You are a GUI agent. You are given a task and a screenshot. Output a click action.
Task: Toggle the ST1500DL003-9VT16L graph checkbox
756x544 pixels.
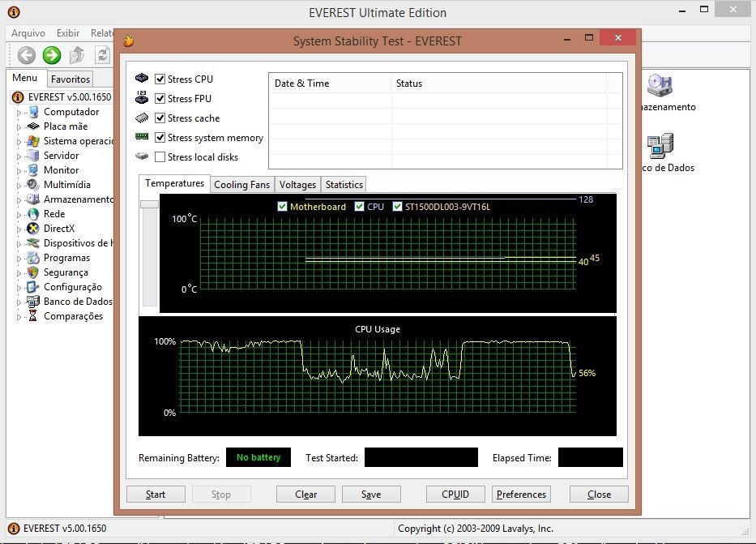(x=397, y=207)
